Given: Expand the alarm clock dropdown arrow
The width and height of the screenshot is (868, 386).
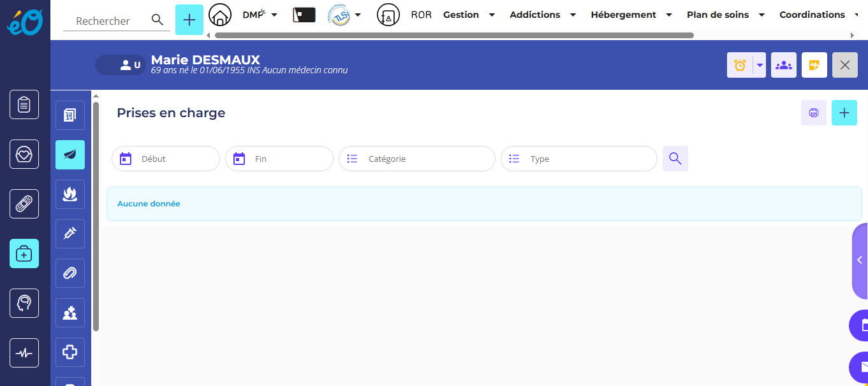Looking at the screenshot, I should [x=760, y=65].
